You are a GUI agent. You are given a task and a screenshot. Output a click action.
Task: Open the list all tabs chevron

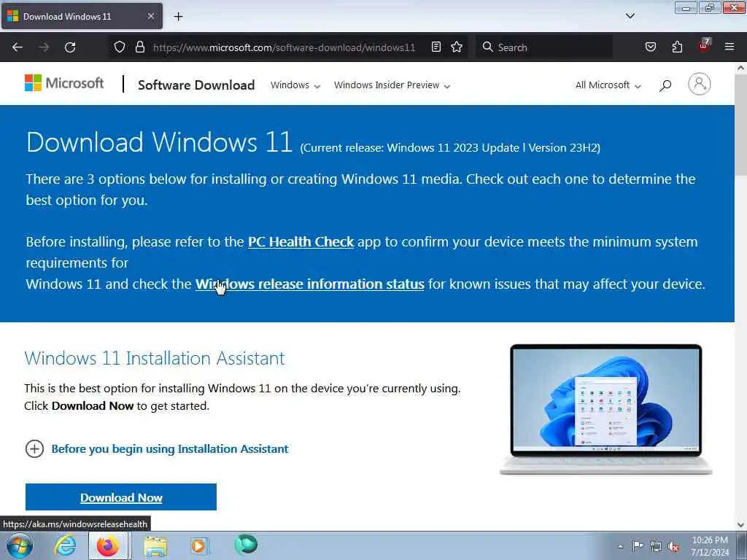[630, 16]
